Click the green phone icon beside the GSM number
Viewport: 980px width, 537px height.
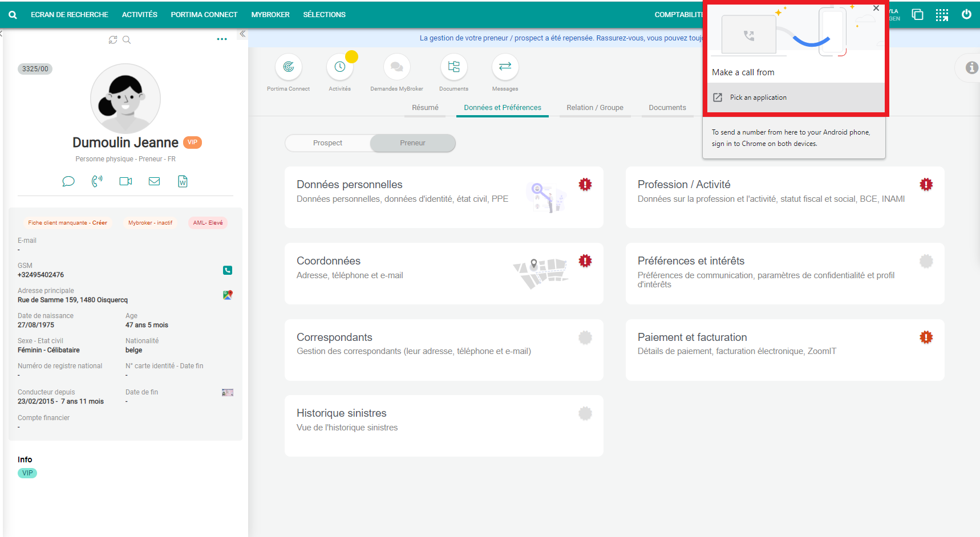(x=228, y=270)
